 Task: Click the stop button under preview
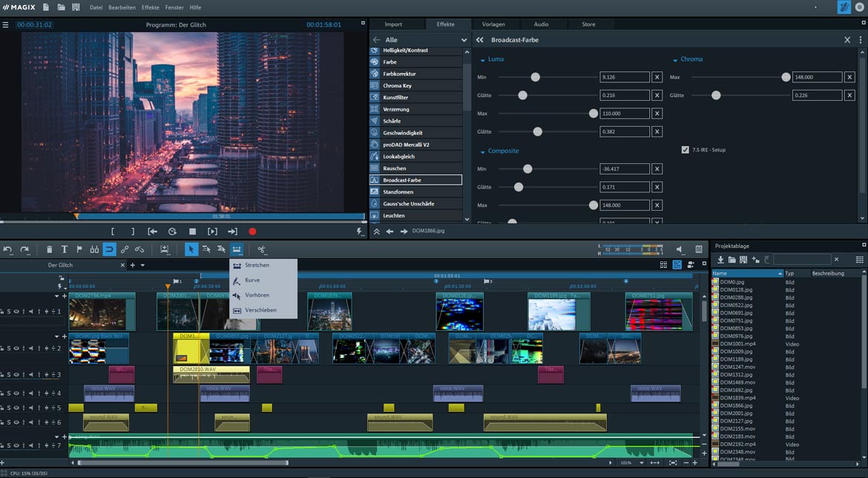pyautogui.click(x=192, y=232)
